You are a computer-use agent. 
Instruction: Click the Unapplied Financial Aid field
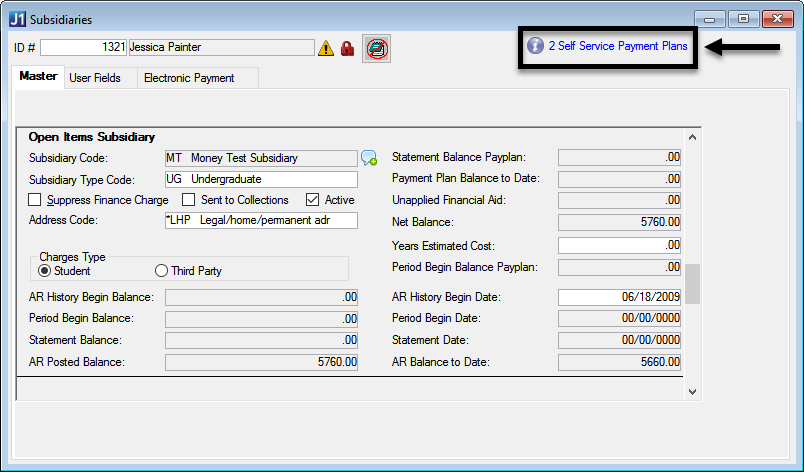point(619,200)
